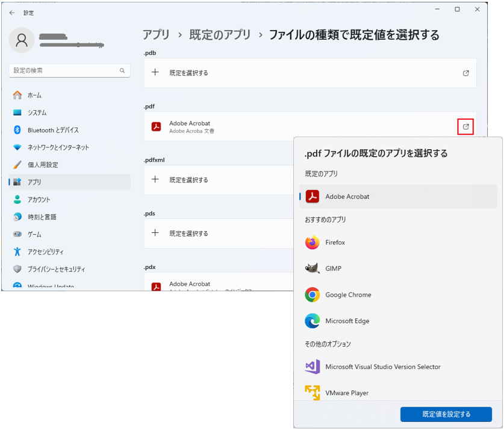Screen dimensions: 504x429
Task: Select Adobe Acrobat in the popup list
Action: pyautogui.click(x=398, y=197)
